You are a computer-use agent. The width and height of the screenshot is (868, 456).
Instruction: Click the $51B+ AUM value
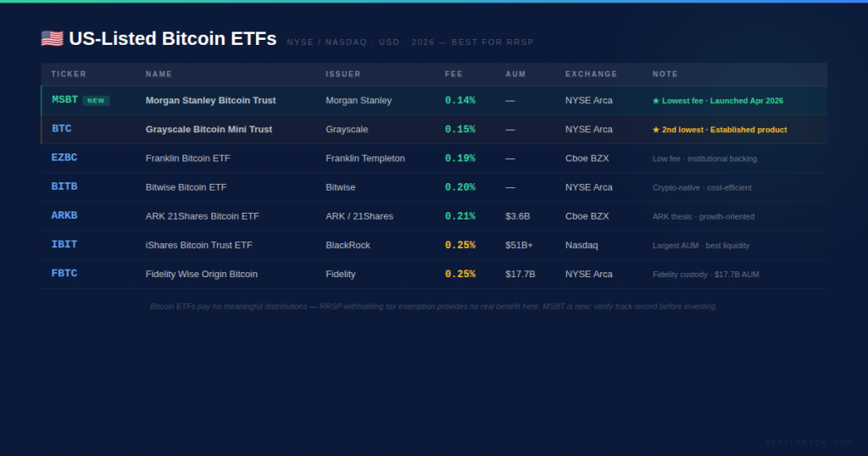520,245
